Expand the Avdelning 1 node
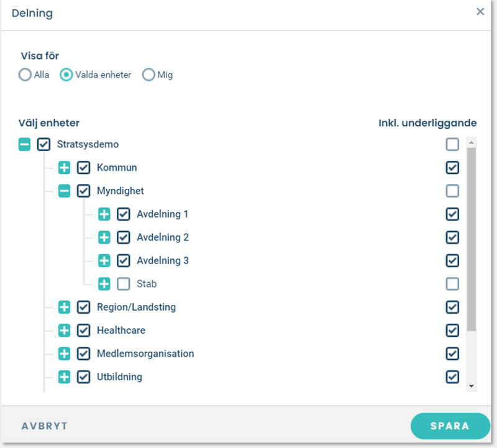 [104, 214]
